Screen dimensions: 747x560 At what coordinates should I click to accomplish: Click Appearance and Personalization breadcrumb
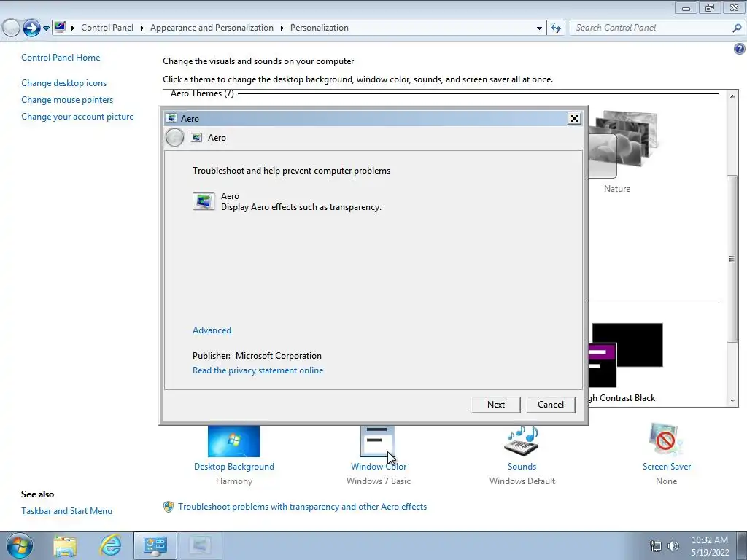pyautogui.click(x=212, y=28)
